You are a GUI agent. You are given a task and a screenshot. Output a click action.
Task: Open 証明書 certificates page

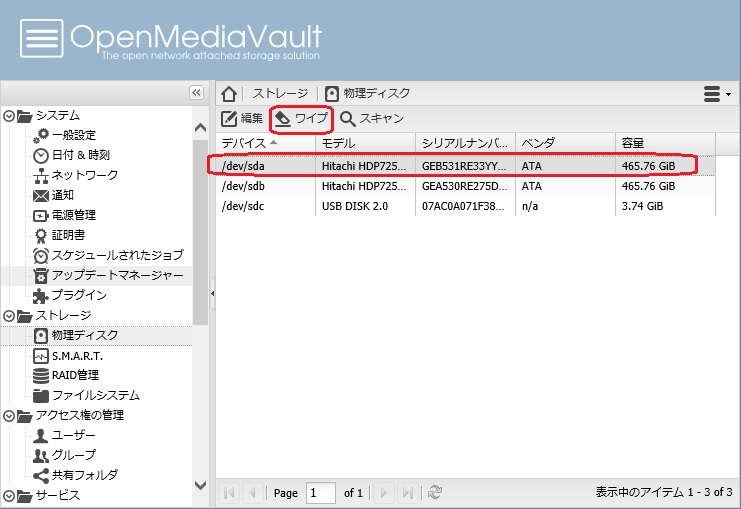[x=59, y=235]
